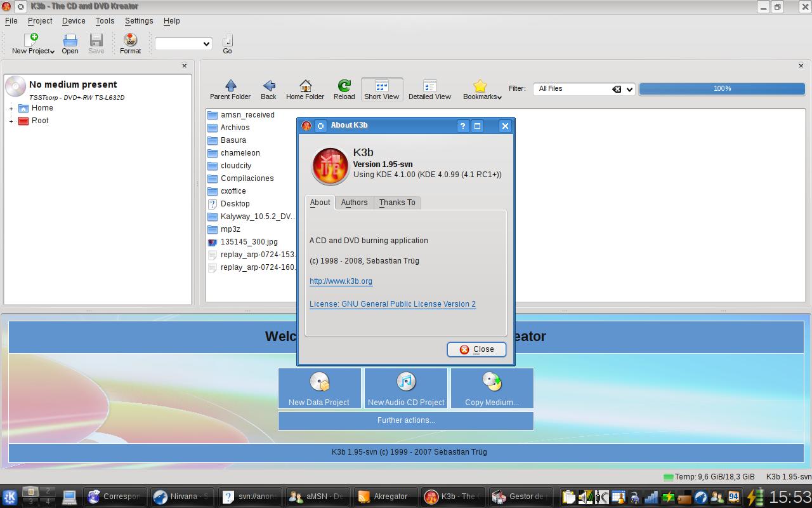The width and height of the screenshot is (812, 508).
Task: Switch to the Thanks To tab
Action: click(x=397, y=203)
